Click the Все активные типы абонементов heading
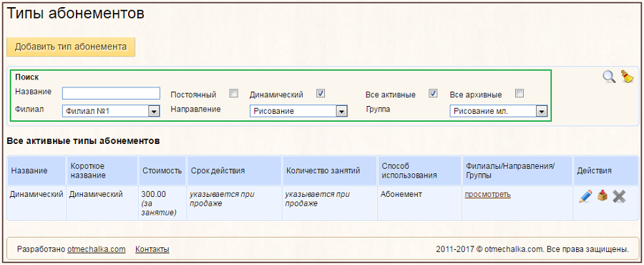This screenshot has height=265, width=644. (84, 141)
